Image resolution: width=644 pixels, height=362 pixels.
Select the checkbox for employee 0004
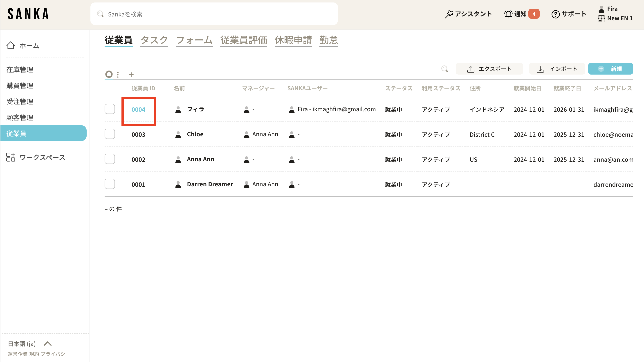pyautogui.click(x=110, y=109)
